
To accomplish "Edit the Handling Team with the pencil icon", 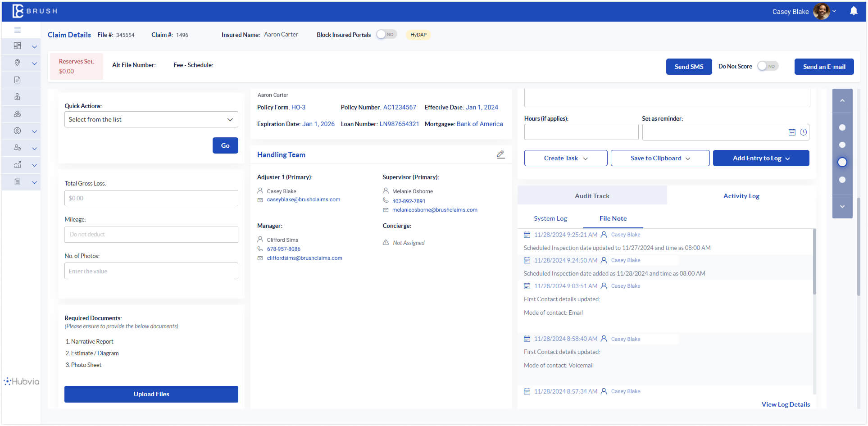I will click(500, 154).
